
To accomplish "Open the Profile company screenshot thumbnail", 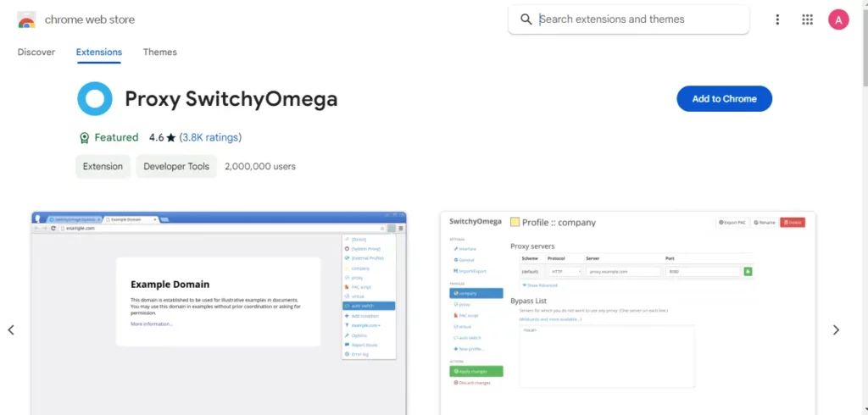I will 628,313.
